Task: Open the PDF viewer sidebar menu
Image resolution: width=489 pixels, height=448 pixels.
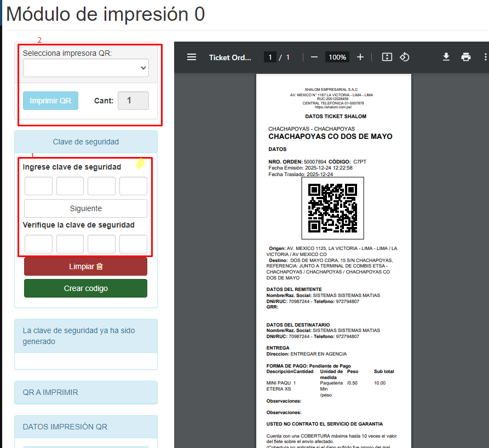Action: (x=192, y=57)
